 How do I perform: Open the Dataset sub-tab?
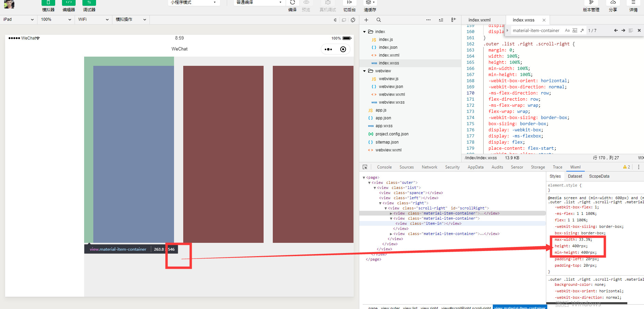point(575,176)
